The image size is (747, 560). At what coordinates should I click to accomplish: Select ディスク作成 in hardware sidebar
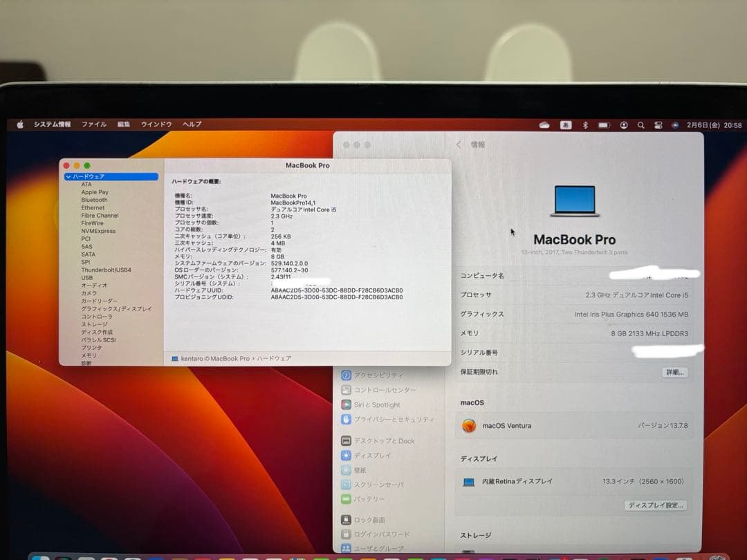[97, 332]
